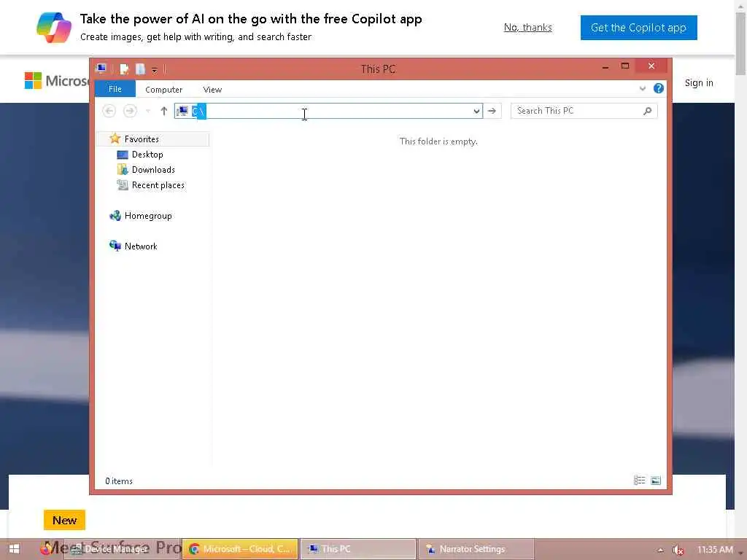The width and height of the screenshot is (747, 560).
Task: Switch to Narrator Settings in taskbar
Action: 476,549
